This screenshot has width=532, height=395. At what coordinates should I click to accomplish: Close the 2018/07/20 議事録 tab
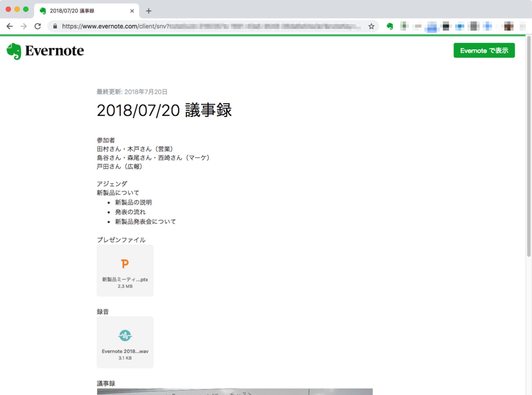click(132, 11)
